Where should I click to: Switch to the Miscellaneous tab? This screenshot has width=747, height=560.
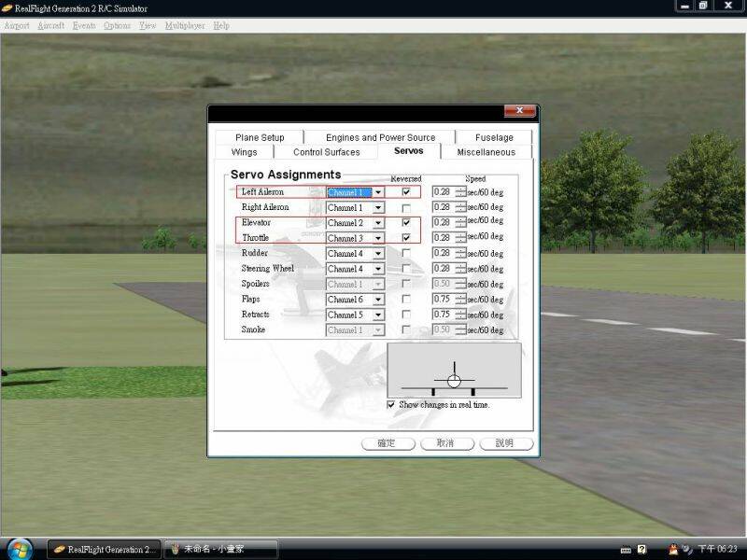tap(486, 152)
